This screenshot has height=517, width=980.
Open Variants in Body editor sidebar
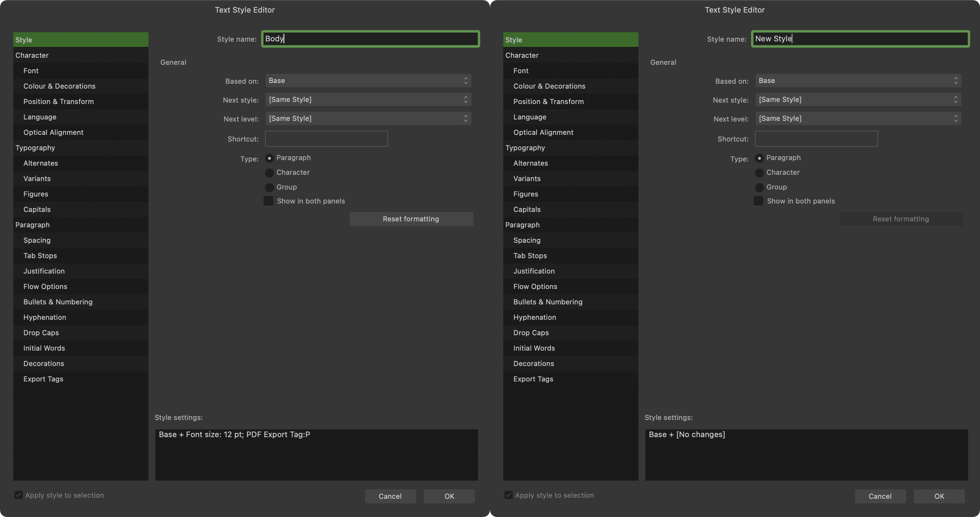pyautogui.click(x=80, y=179)
